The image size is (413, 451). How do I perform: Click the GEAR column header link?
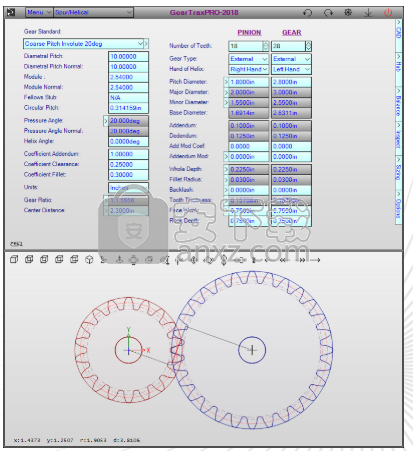(292, 32)
